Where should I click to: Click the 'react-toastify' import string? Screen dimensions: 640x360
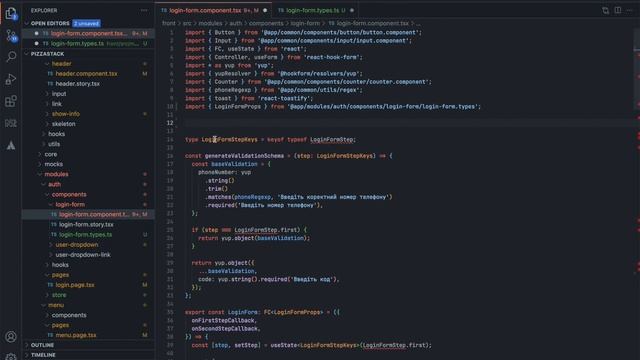[x=284, y=98]
